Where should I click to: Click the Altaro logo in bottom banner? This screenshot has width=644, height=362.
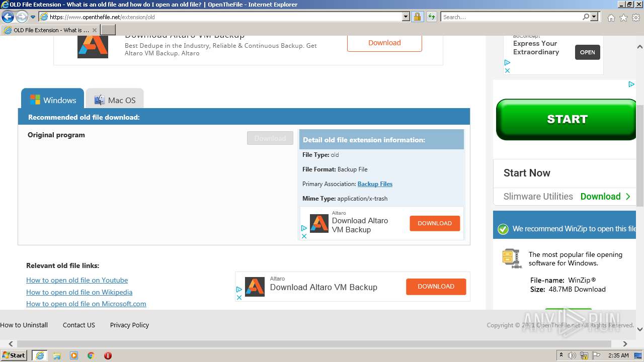pos(255,287)
